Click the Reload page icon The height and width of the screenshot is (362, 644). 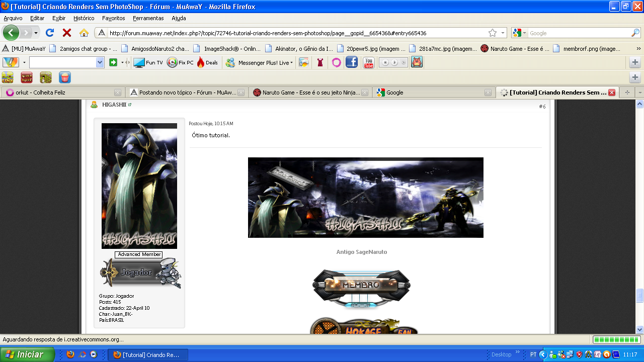point(50,33)
